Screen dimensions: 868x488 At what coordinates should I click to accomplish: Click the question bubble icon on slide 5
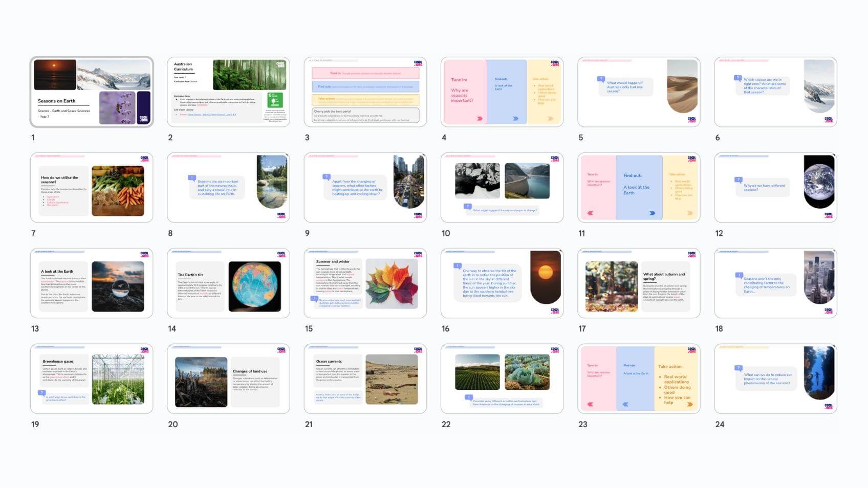[x=601, y=79]
